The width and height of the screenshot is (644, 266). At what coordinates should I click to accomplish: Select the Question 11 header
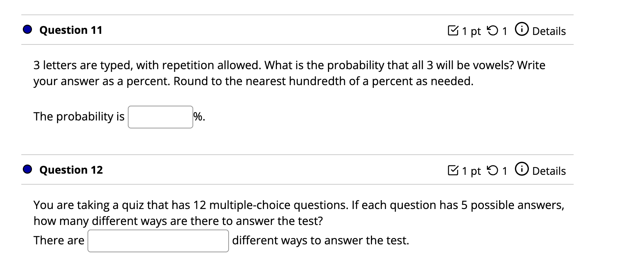pos(71,30)
